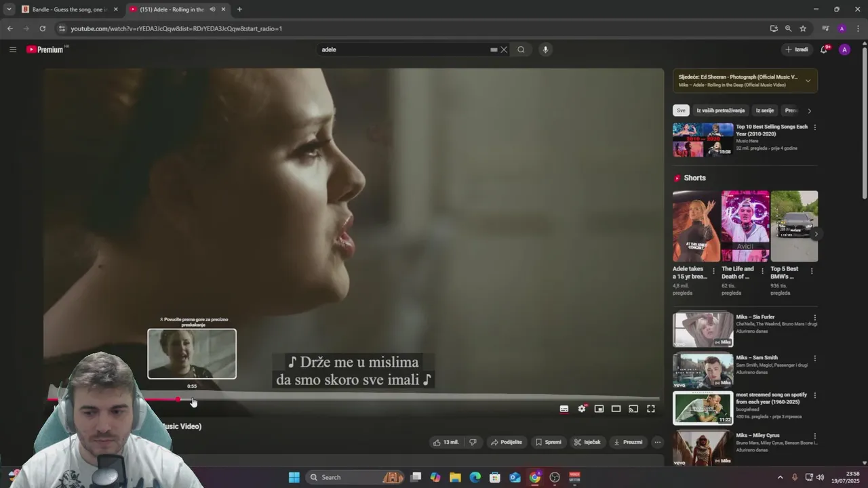Screen dimensions: 868x488
Task: Close the Adele - Rolling in the Deep tab
Action: tap(223, 9)
